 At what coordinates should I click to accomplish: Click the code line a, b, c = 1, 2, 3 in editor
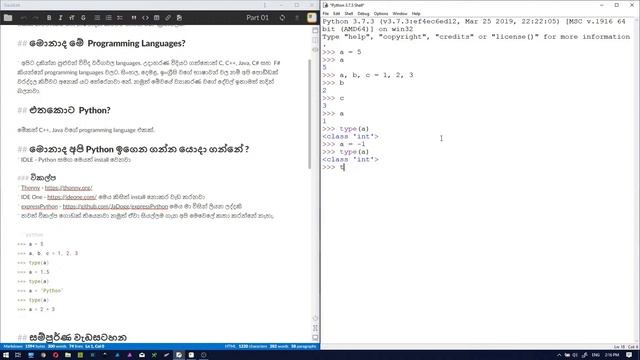[48, 253]
